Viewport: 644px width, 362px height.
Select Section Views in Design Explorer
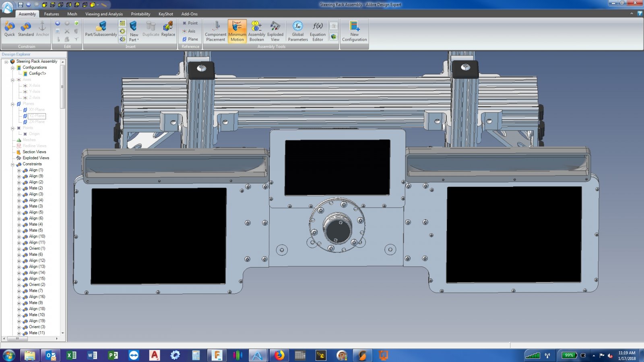coord(34,152)
